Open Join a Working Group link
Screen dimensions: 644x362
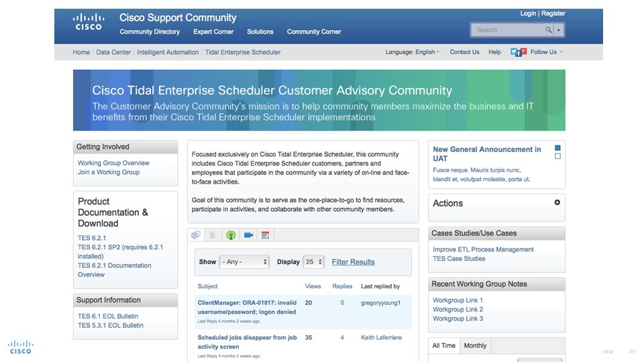(109, 172)
